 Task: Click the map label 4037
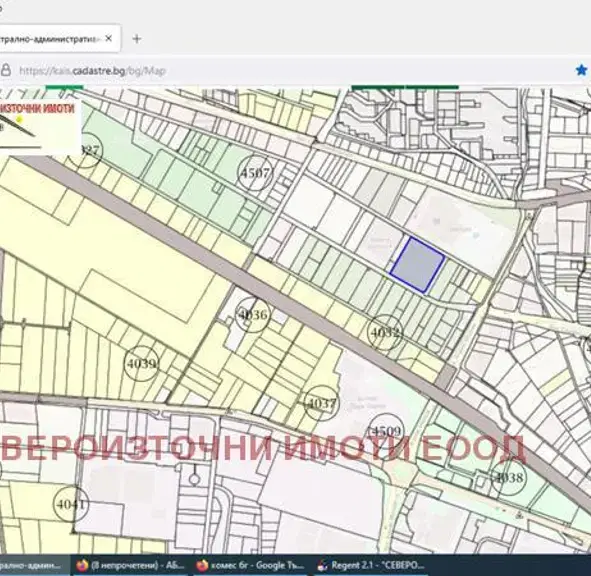tap(322, 403)
